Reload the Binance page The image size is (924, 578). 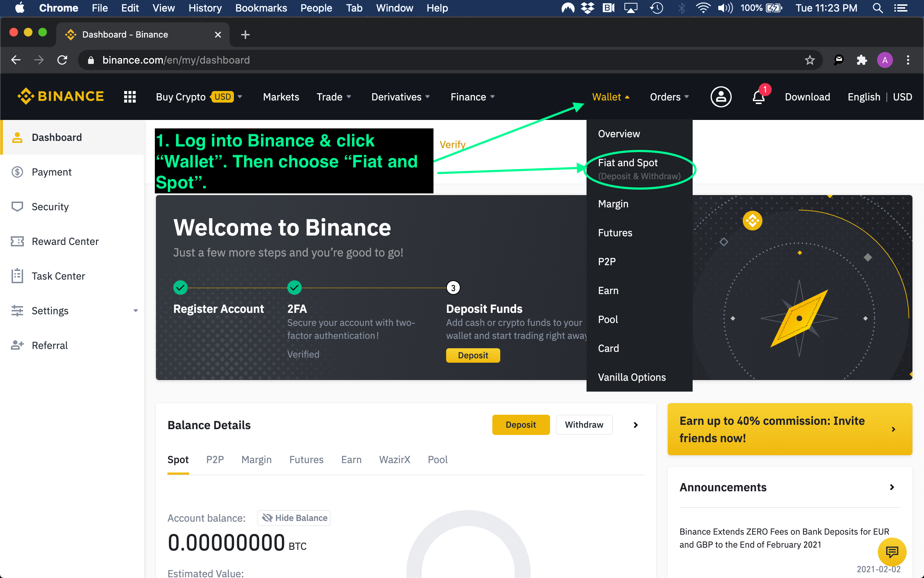(x=62, y=60)
